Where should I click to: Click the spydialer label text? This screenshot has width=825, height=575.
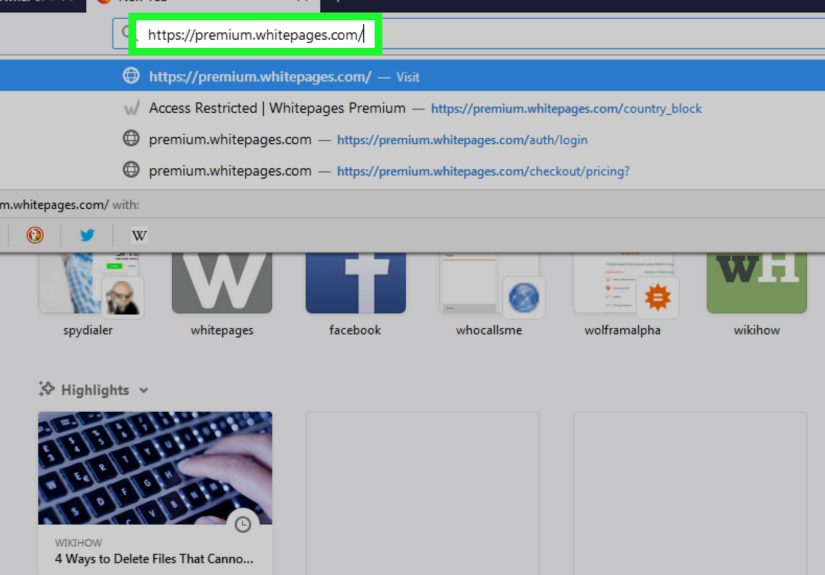[88, 330]
